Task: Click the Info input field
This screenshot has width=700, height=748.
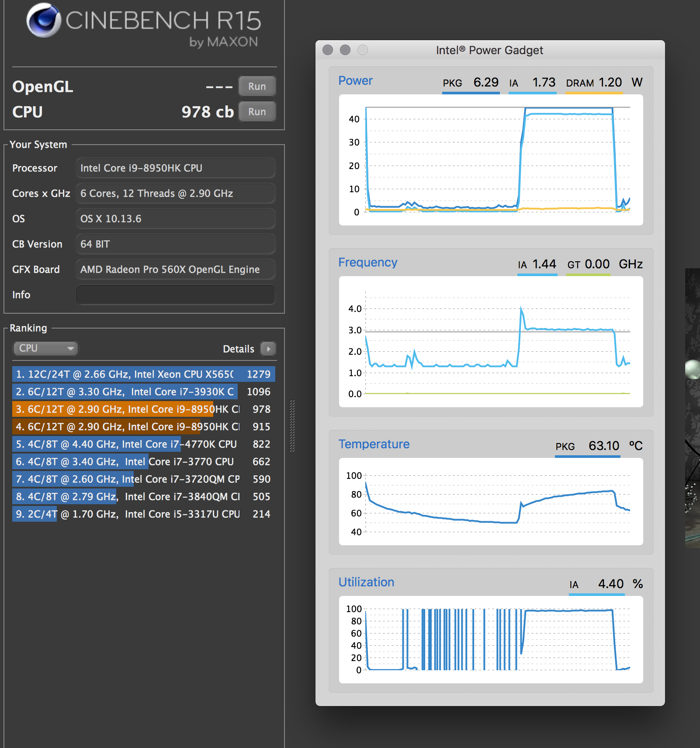Action: point(176,294)
